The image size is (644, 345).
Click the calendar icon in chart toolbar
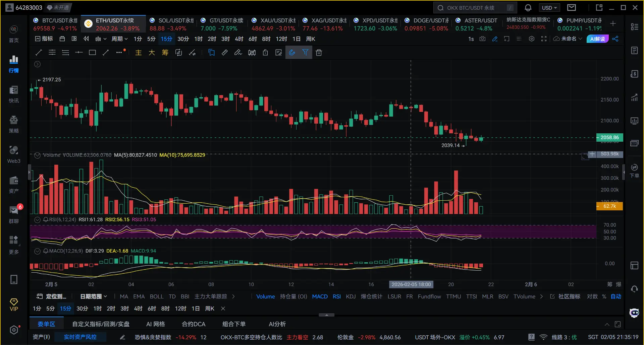tap(62, 39)
